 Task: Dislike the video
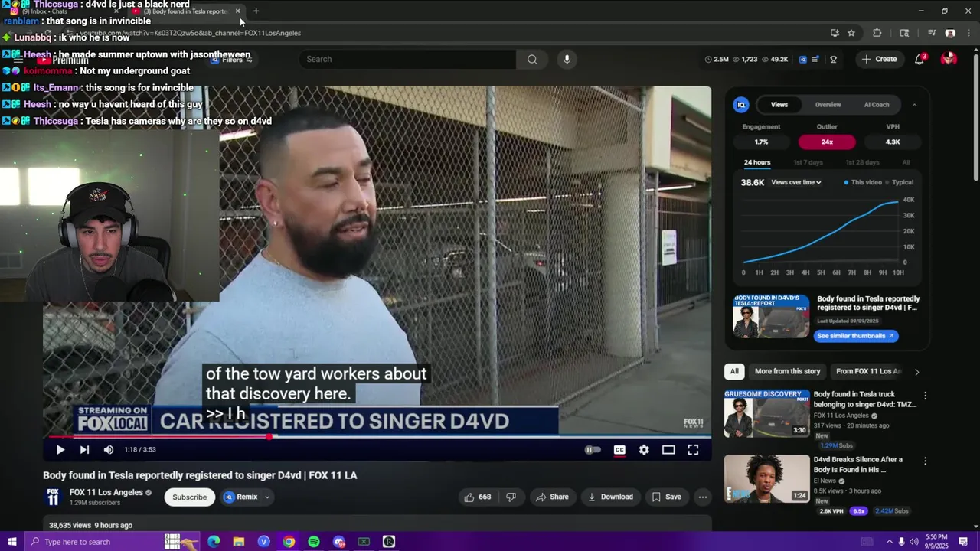[x=511, y=497]
